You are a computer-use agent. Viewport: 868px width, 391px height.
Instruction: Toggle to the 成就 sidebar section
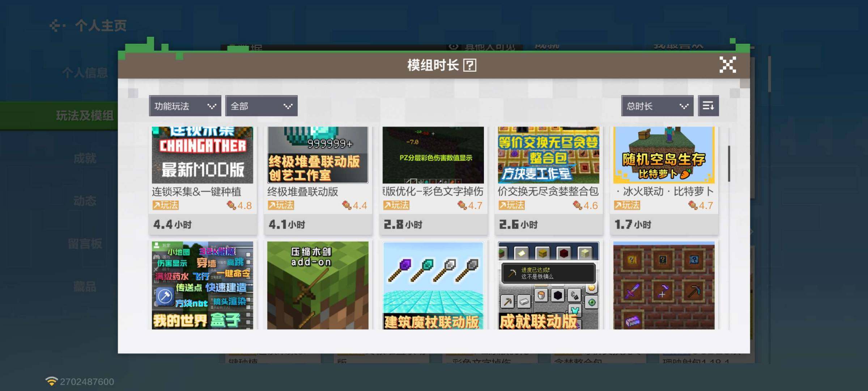[x=86, y=158]
